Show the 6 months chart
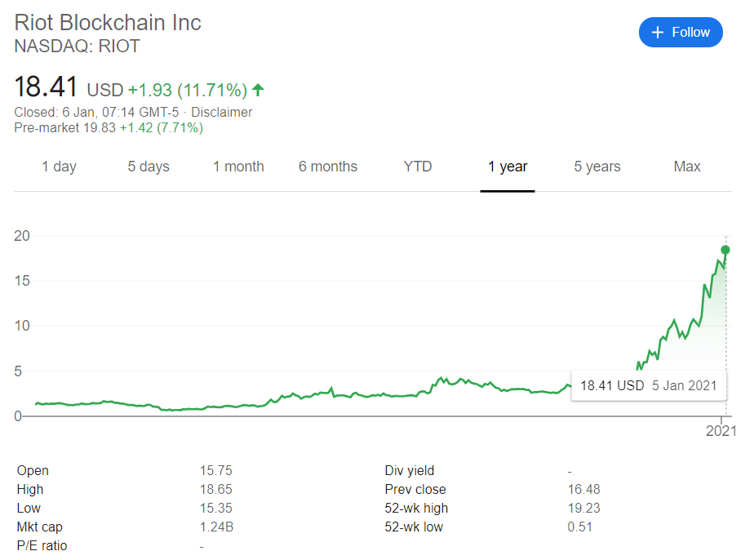 coord(328,167)
